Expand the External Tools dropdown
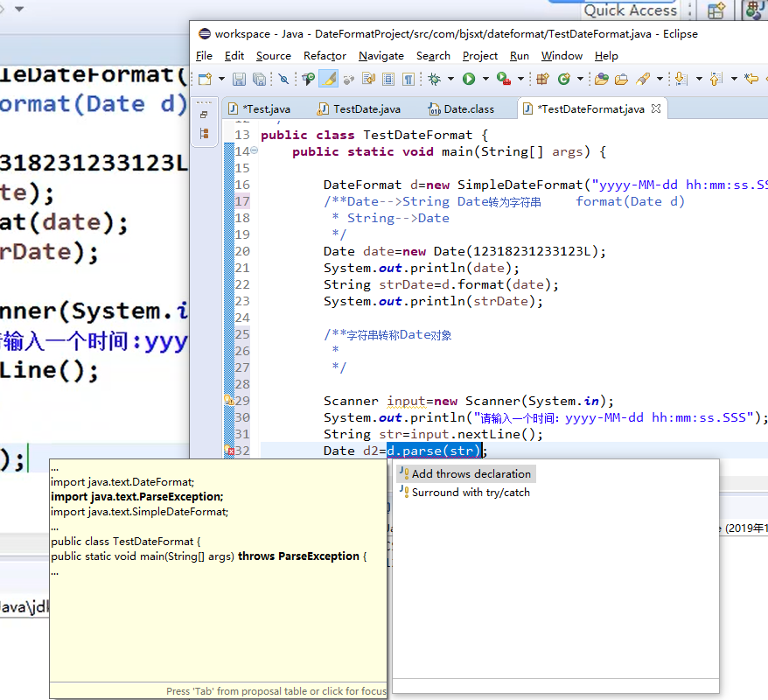This screenshot has height=700, width=768. [x=520, y=79]
